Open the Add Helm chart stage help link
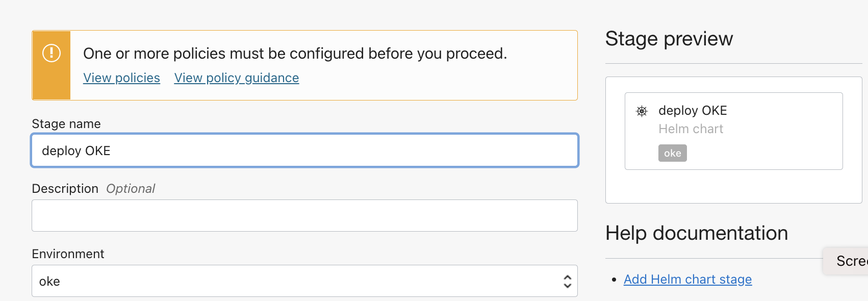This screenshot has height=301, width=868. point(687,280)
